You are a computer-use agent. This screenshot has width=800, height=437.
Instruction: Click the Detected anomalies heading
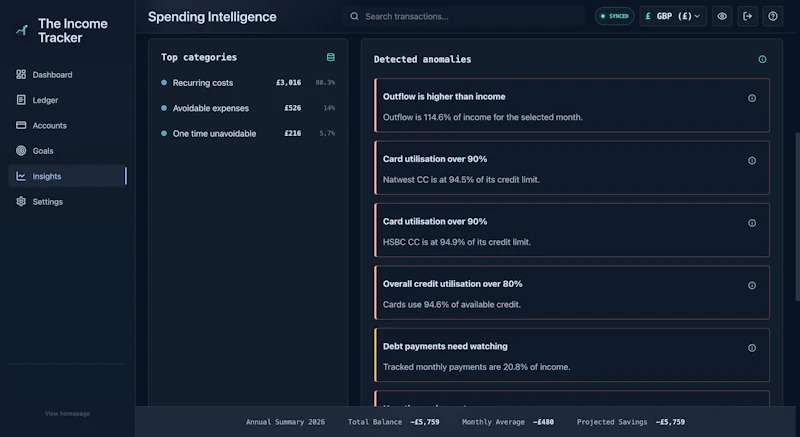tap(422, 59)
